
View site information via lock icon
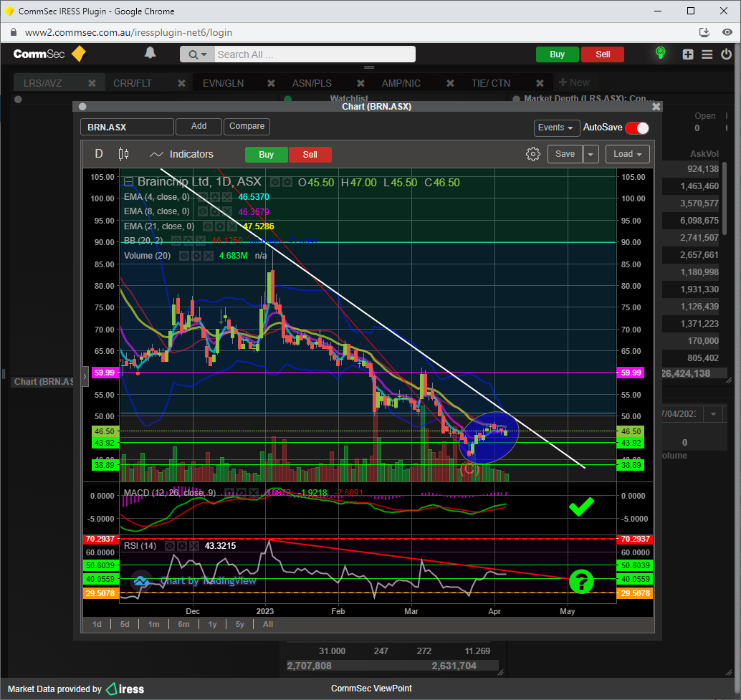click(x=14, y=32)
